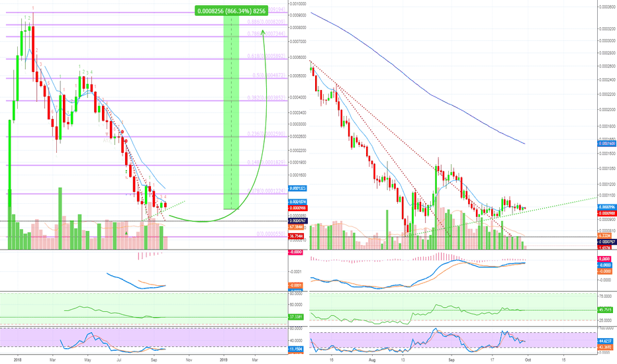Click the green 37.3381 indicator value tag
This screenshot has height=364, width=617.
pyautogui.click(x=296, y=317)
